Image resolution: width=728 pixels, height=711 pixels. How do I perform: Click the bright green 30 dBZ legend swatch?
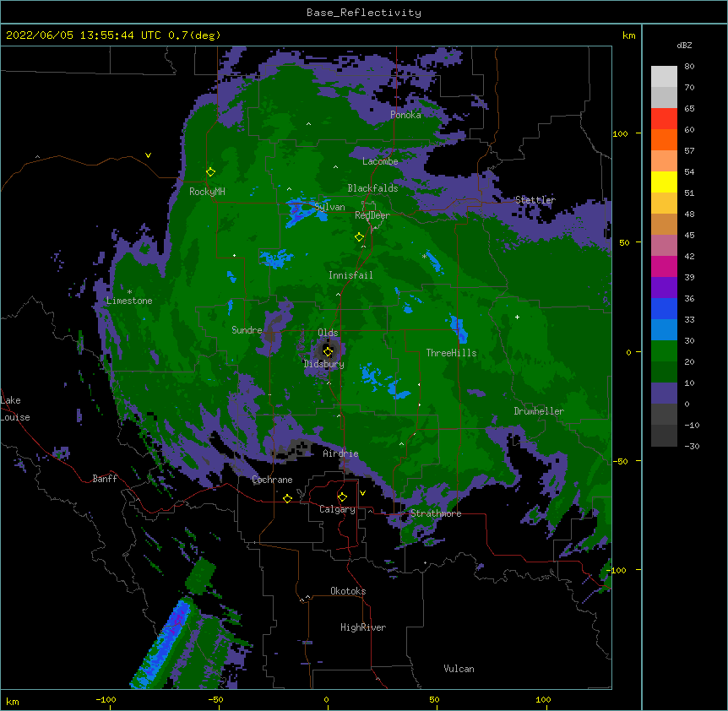[x=664, y=351]
